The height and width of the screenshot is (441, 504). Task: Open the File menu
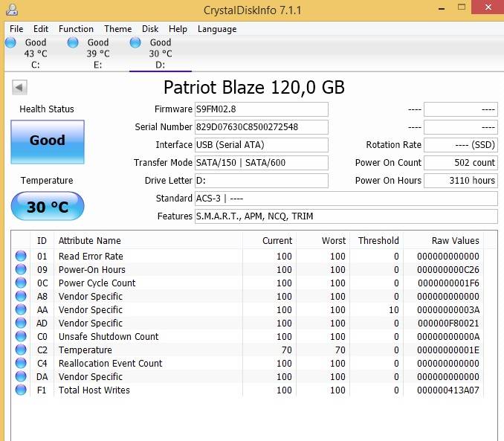(16, 29)
